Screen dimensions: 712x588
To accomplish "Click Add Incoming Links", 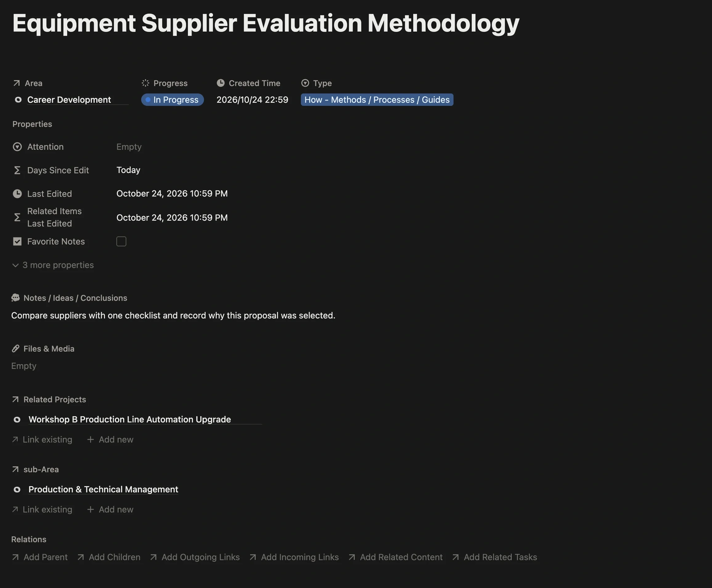I will click(x=294, y=557).
